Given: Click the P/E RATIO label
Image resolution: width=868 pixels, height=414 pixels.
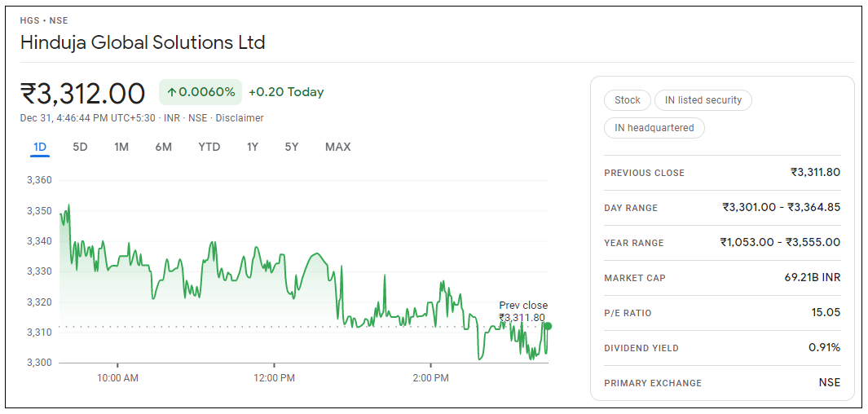Looking at the screenshot, I should click(x=628, y=313).
